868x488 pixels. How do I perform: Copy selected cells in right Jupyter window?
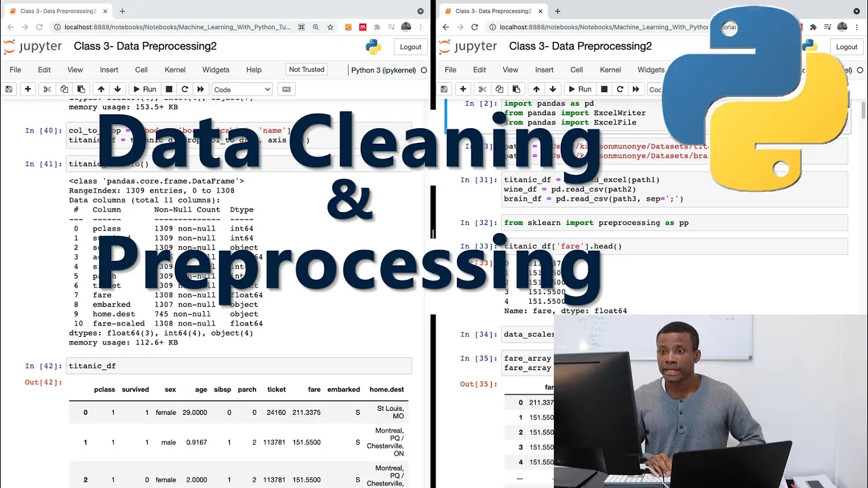(x=499, y=89)
